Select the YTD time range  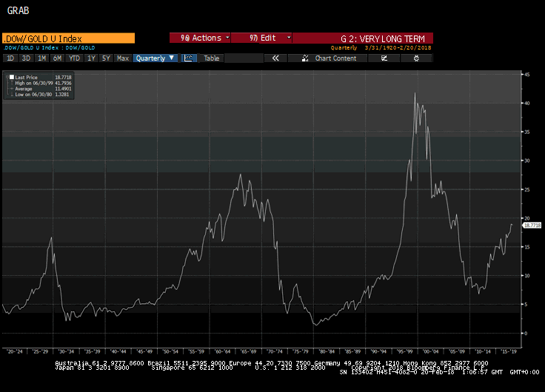click(x=74, y=58)
